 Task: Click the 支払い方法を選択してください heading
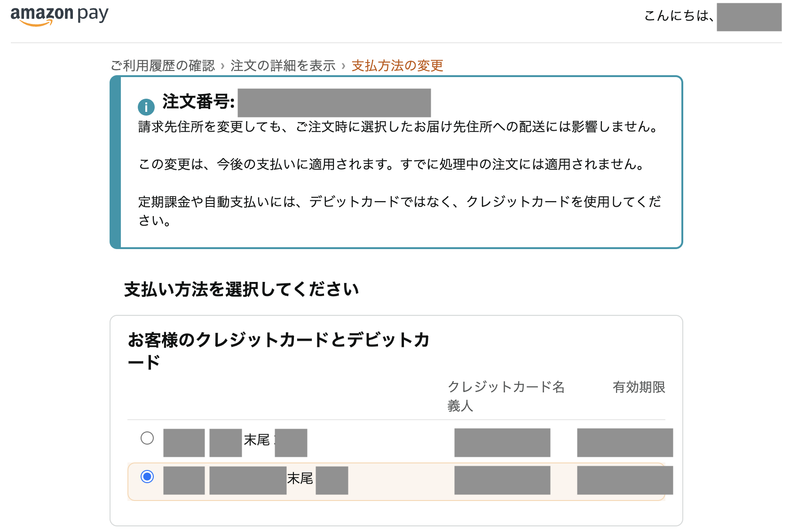coord(241,289)
